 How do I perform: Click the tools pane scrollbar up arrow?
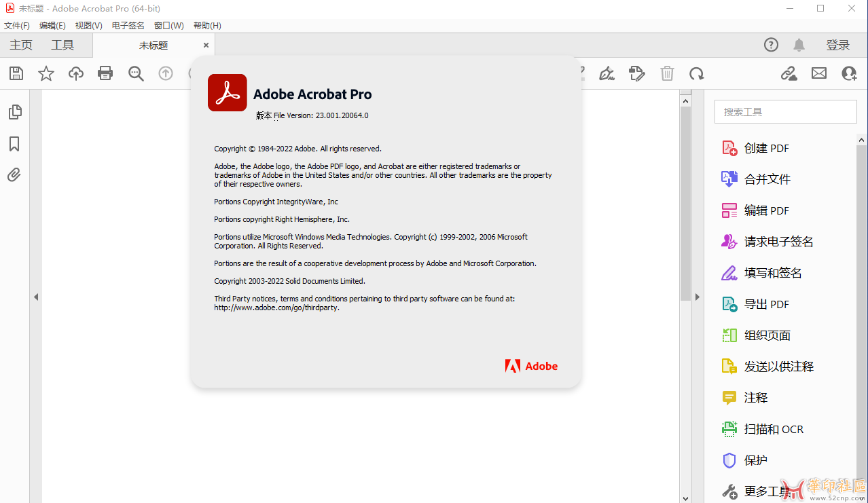862,141
